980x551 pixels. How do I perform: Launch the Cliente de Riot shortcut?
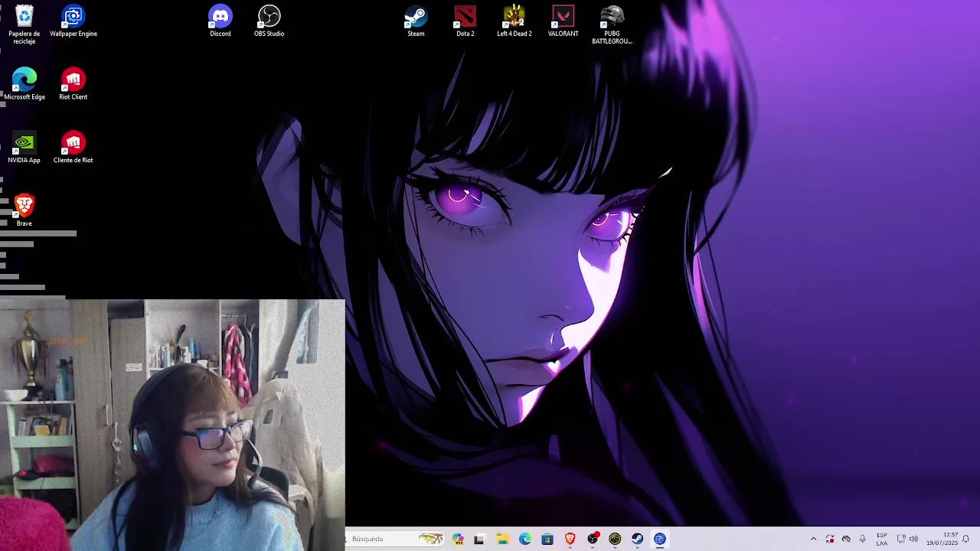73,148
